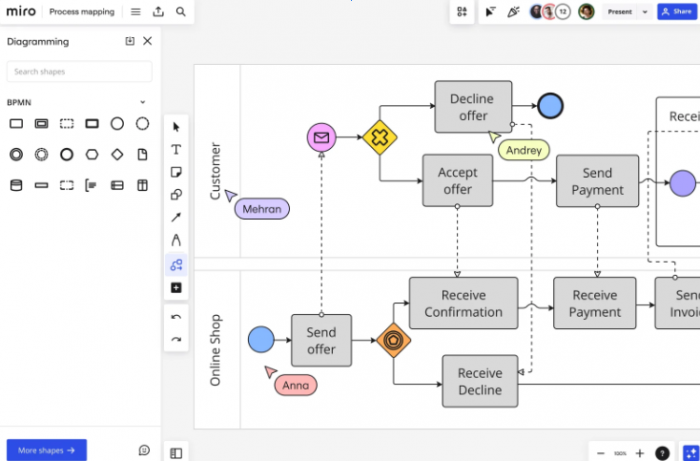Click the export board icon
Screen dimensions: 700x461
(158, 12)
